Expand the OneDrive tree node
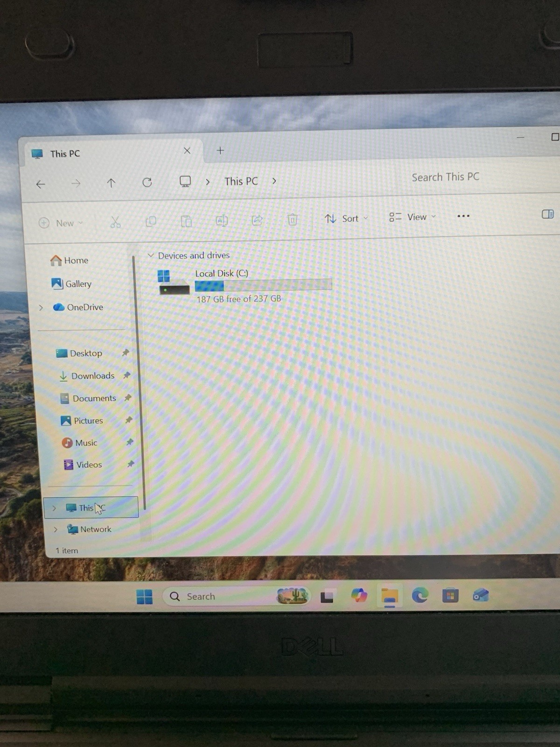Screen dimensions: 560x747 pyautogui.click(x=41, y=308)
